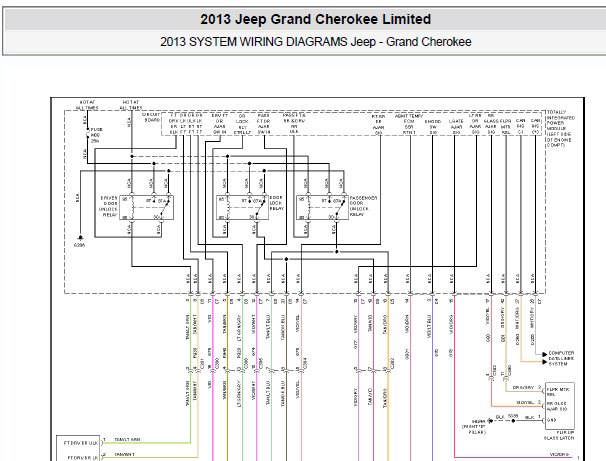Click the "LGATE AJAR SIG" module pin label
Image resolution: width=606 pixels, height=461 pixels.
(x=456, y=127)
